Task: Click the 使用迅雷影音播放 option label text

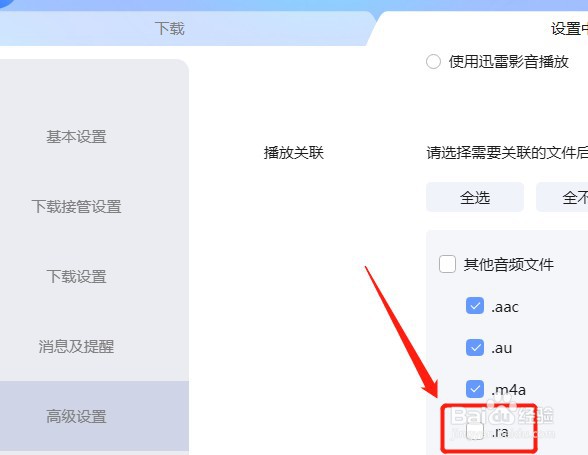Action: coord(509,62)
